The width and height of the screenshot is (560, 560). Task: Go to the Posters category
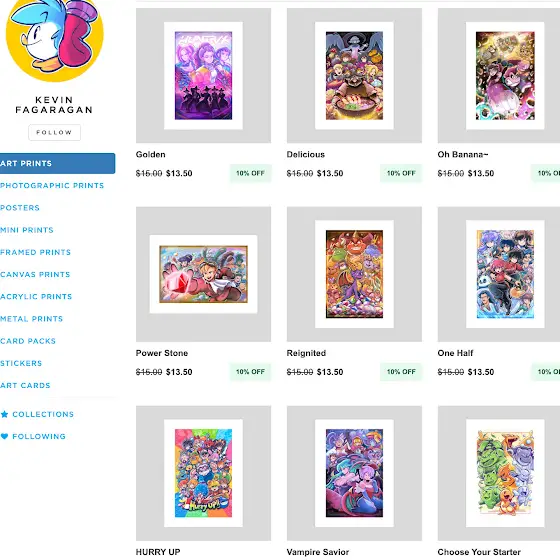click(20, 208)
